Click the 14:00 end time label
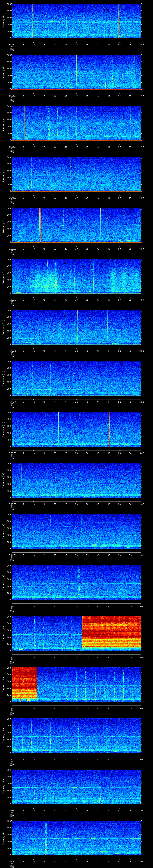The image size is (153, 868). point(141,657)
